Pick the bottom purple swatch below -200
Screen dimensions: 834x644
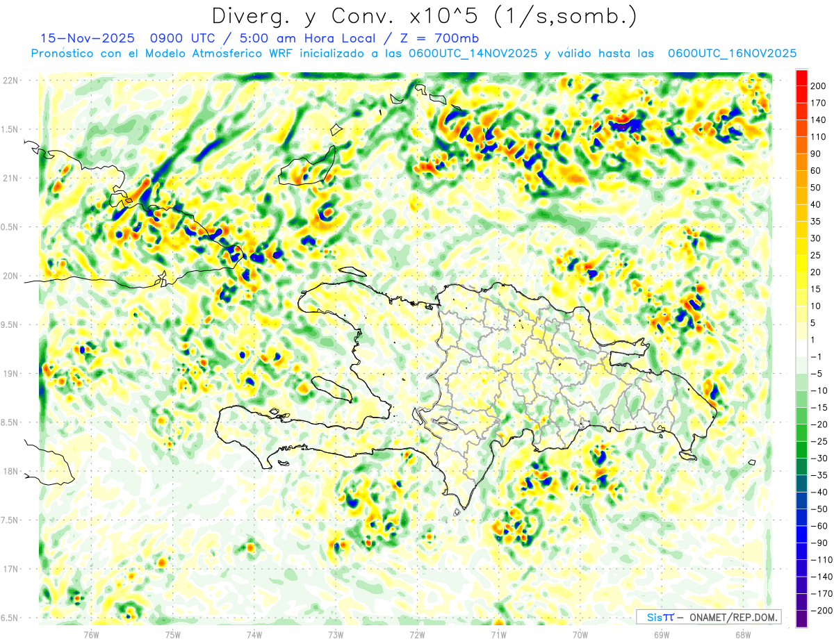(x=801, y=619)
